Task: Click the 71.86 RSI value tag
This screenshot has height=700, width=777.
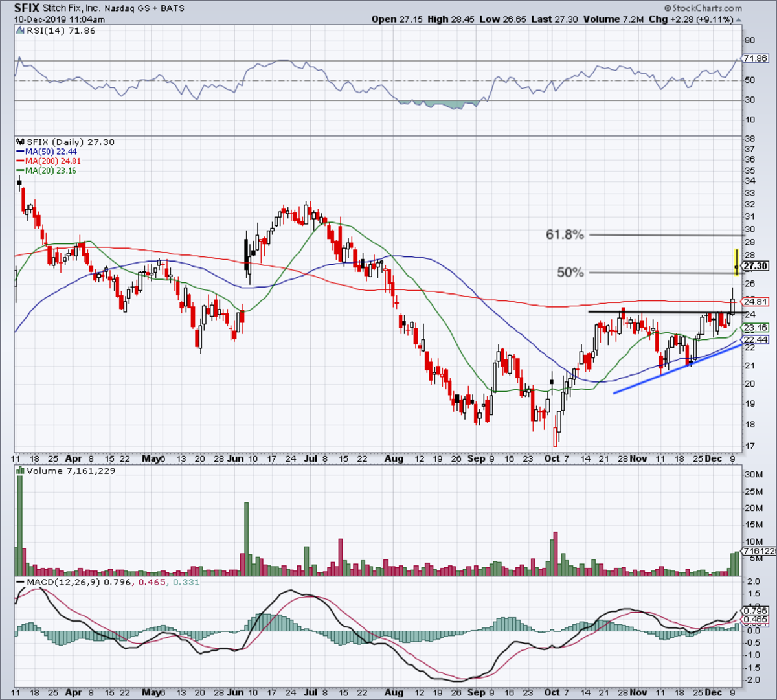Action: point(756,58)
